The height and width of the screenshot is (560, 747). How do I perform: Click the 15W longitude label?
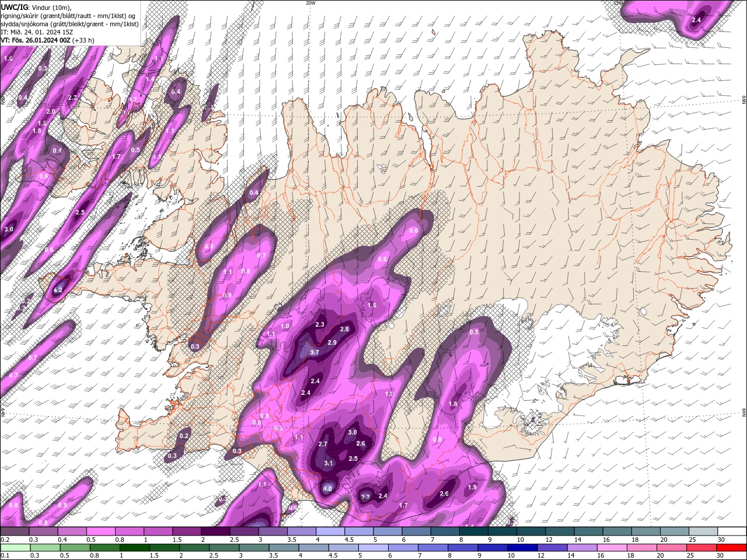[x=619, y=2]
